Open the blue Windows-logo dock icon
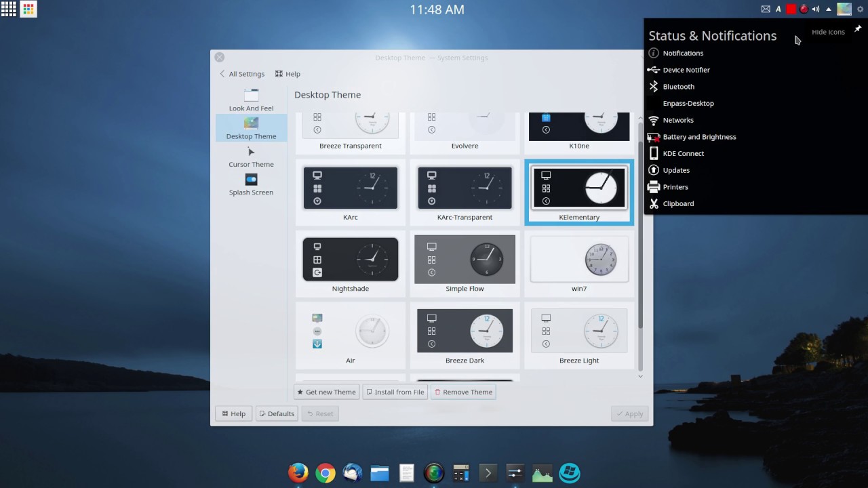Screen dimensions: 868x488 pos(570,472)
